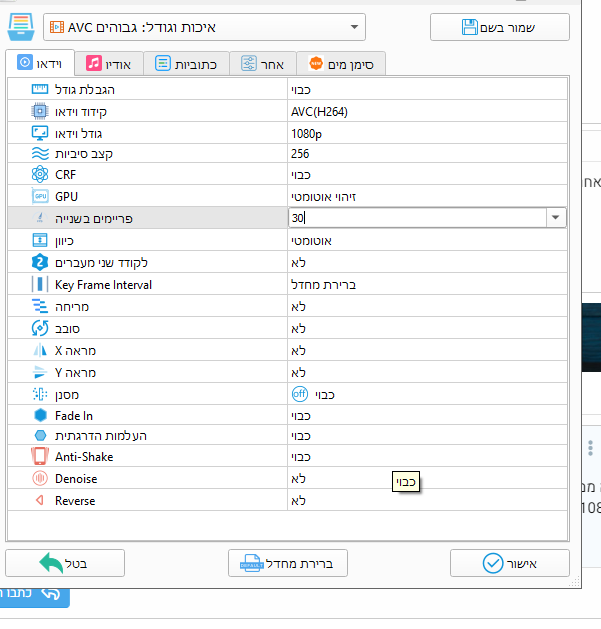Click the Reverse value לא

click(298, 501)
